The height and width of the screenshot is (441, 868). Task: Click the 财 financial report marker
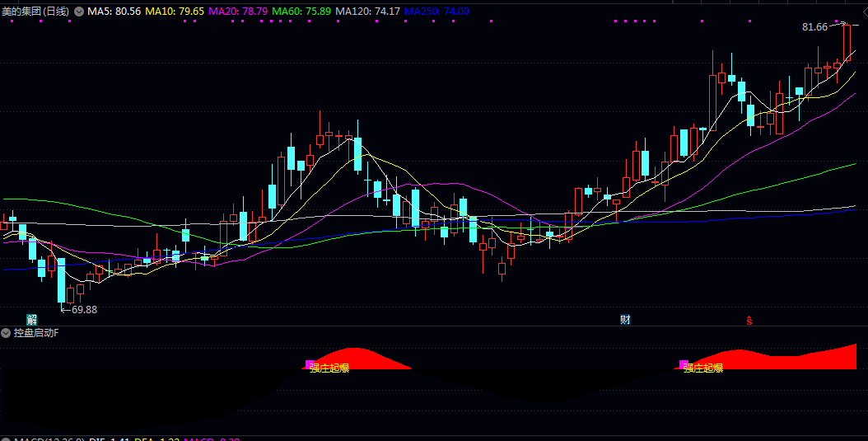tap(626, 320)
